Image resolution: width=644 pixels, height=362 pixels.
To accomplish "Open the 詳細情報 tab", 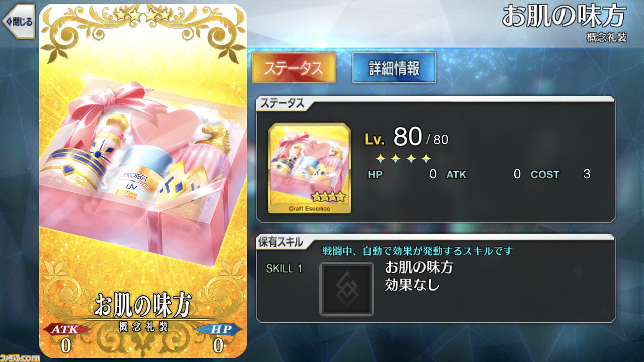I will click(394, 68).
